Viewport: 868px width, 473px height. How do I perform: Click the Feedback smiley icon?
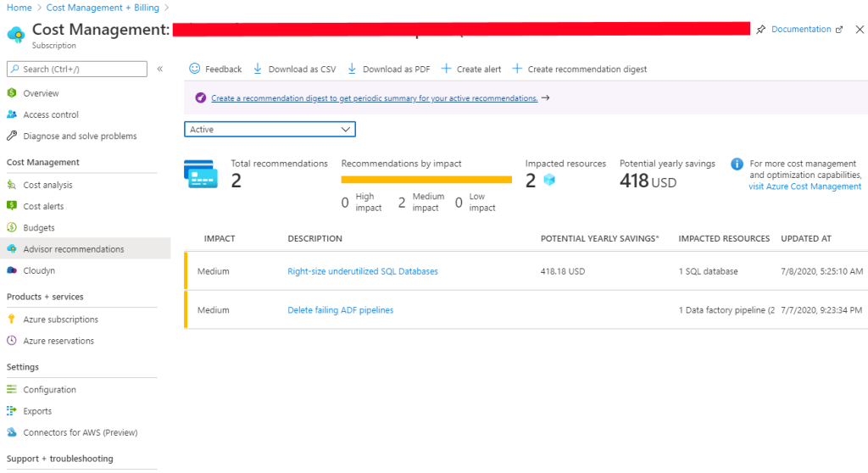[194, 69]
